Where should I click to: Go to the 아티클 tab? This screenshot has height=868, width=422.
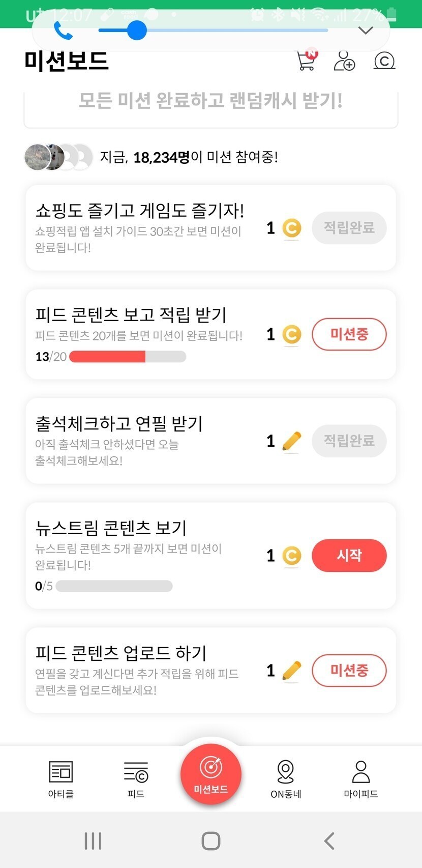tap(61, 779)
